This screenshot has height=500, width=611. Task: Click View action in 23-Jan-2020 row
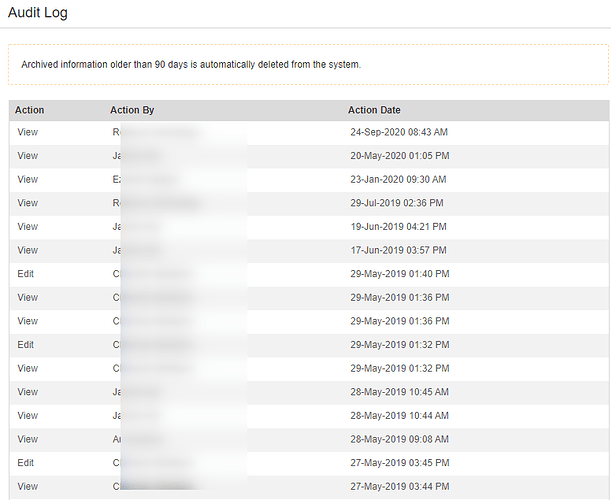click(x=28, y=180)
